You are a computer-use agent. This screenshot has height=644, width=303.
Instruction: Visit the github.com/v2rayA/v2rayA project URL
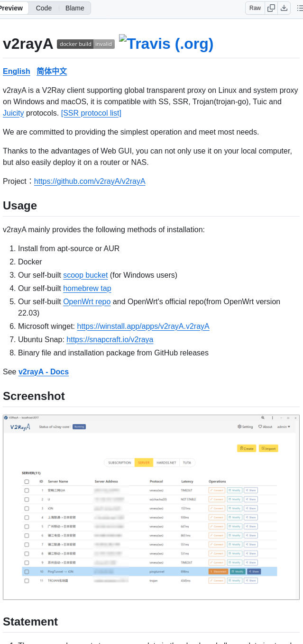point(90,181)
